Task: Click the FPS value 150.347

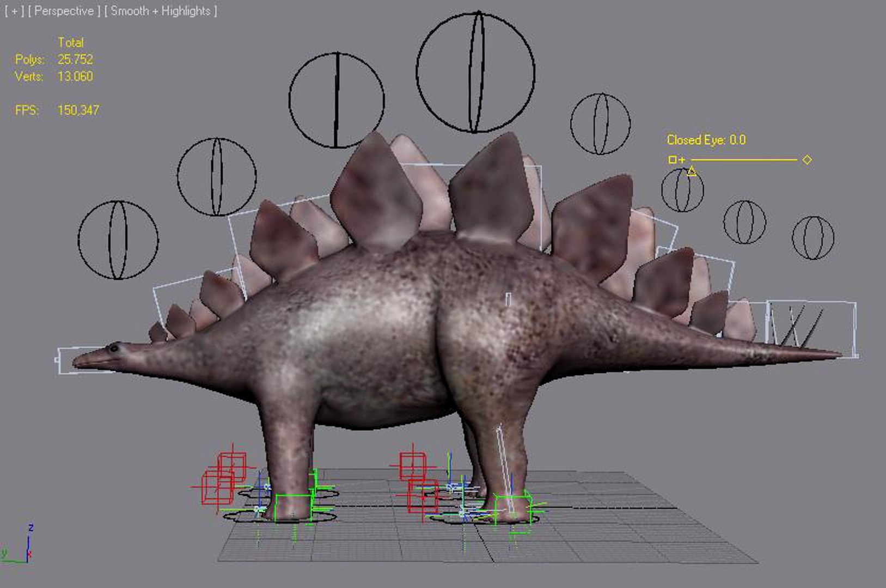Action: pyautogui.click(x=78, y=110)
